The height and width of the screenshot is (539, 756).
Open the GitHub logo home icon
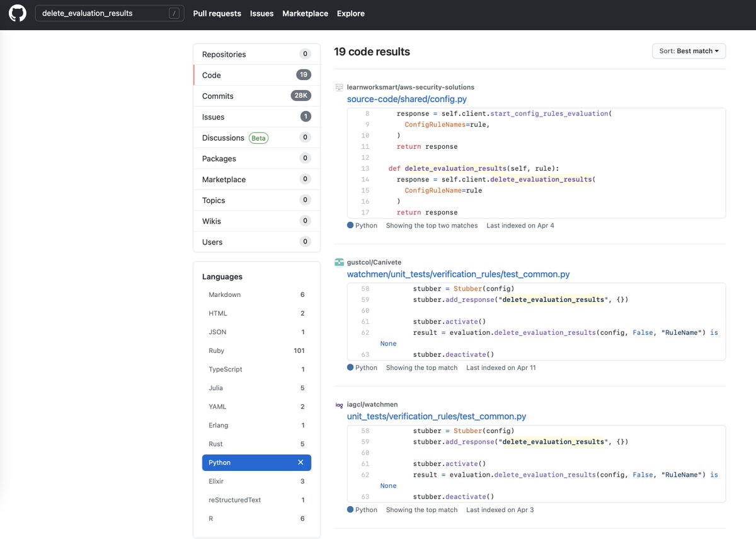(17, 13)
